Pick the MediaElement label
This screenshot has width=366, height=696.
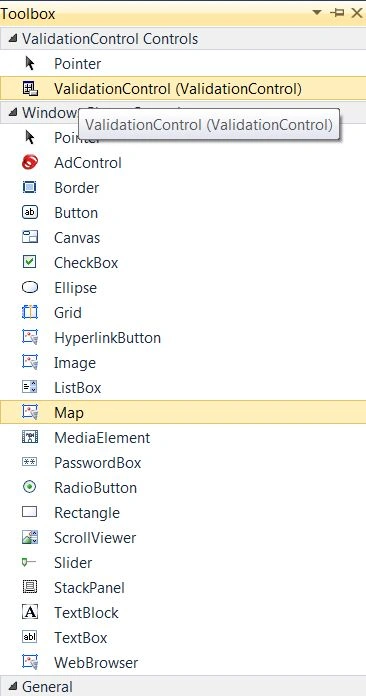click(102, 438)
